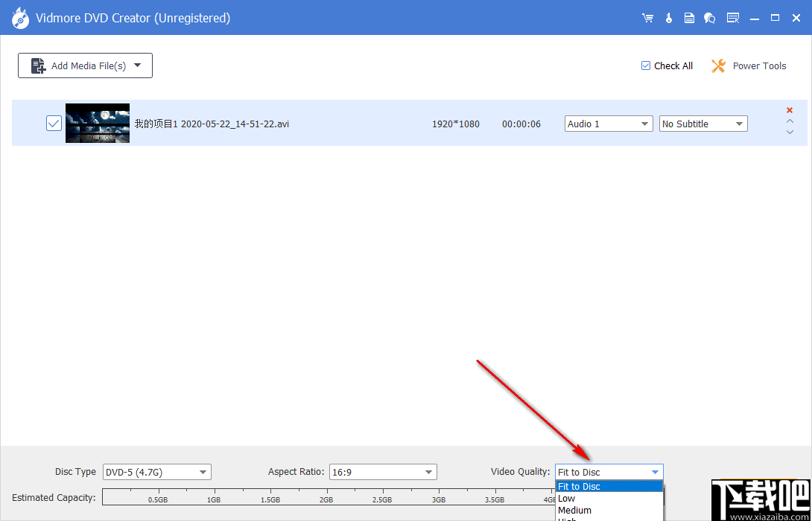Image resolution: width=812 pixels, height=521 pixels.
Task: Open the purchase cart in the title bar
Action: pyautogui.click(x=647, y=17)
